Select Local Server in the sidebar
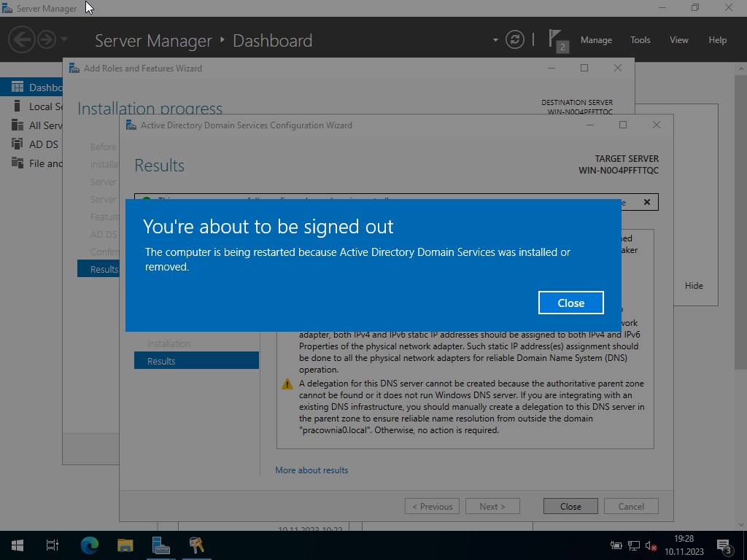Image resolution: width=747 pixels, height=560 pixels. click(31, 106)
